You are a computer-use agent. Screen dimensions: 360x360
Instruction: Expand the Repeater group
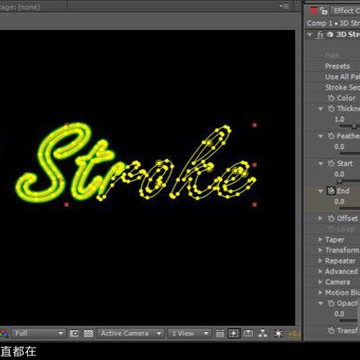click(x=320, y=261)
